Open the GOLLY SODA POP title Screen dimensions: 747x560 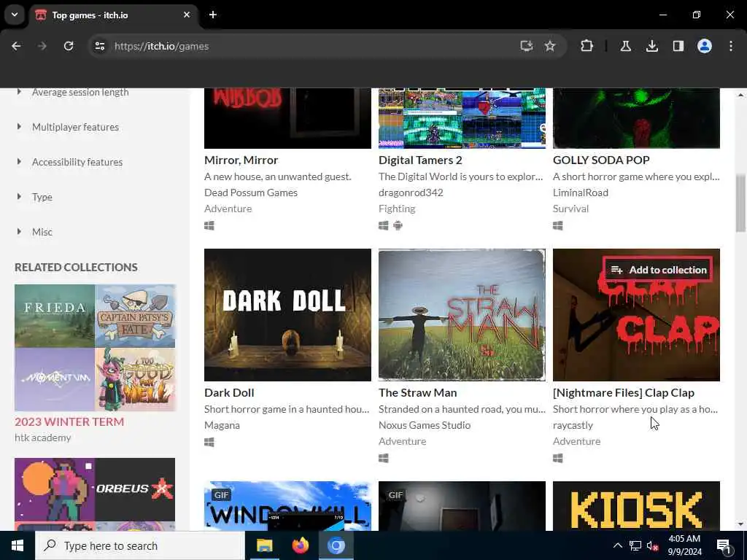[x=601, y=160]
